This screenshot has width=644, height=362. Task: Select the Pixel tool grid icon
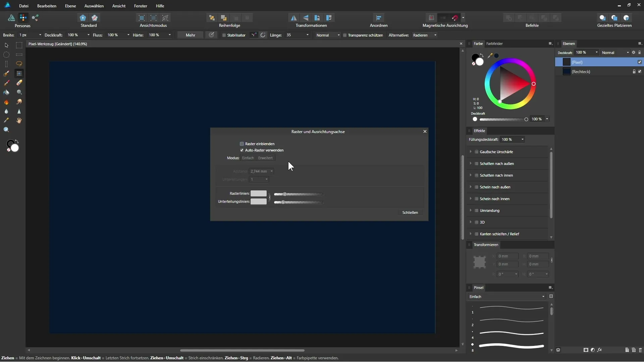pos(19,73)
